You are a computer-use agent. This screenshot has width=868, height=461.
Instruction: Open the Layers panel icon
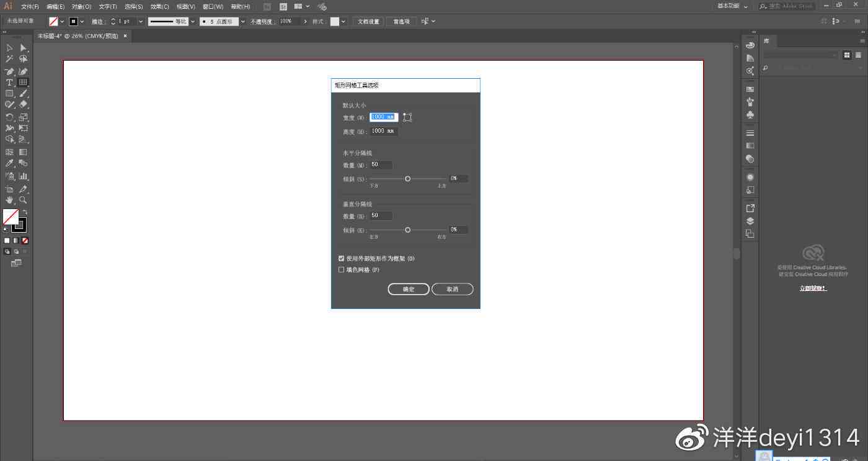(750, 221)
